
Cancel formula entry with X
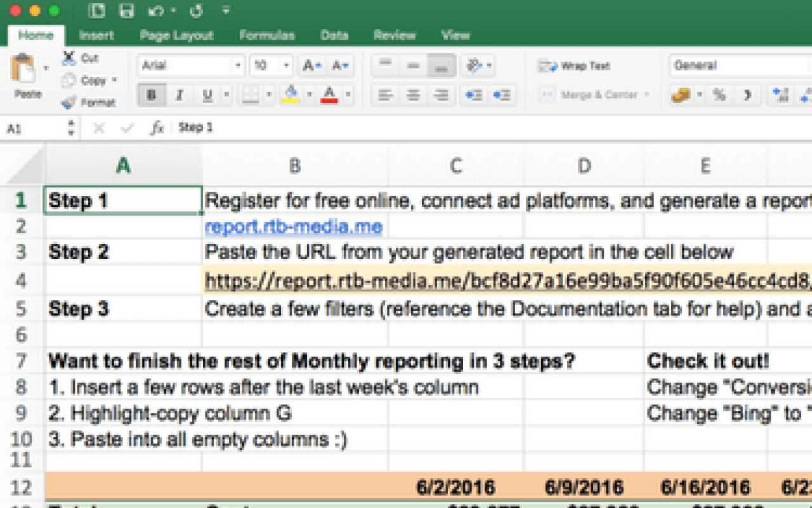tap(98, 128)
